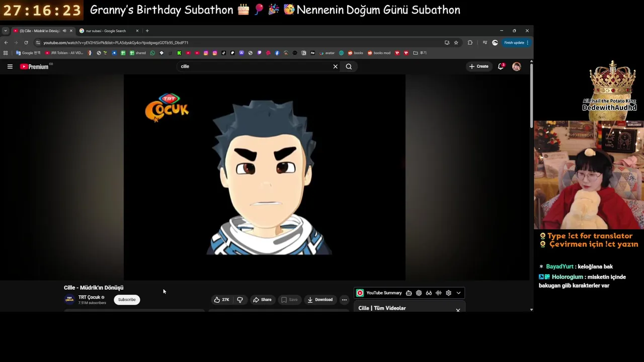Run search with the magnifier button
The width and height of the screenshot is (644, 362).
(349, 66)
